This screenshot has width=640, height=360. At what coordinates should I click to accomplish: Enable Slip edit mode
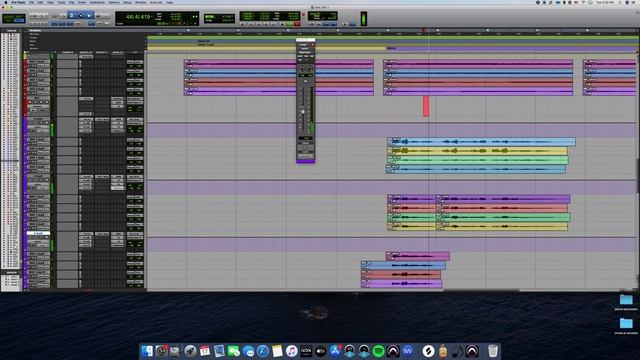tap(7, 20)
